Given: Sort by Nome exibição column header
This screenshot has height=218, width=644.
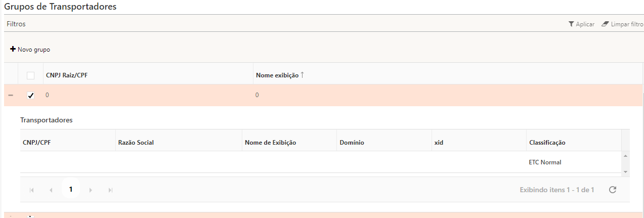Looking at the screenshot, I should point(277,75).
